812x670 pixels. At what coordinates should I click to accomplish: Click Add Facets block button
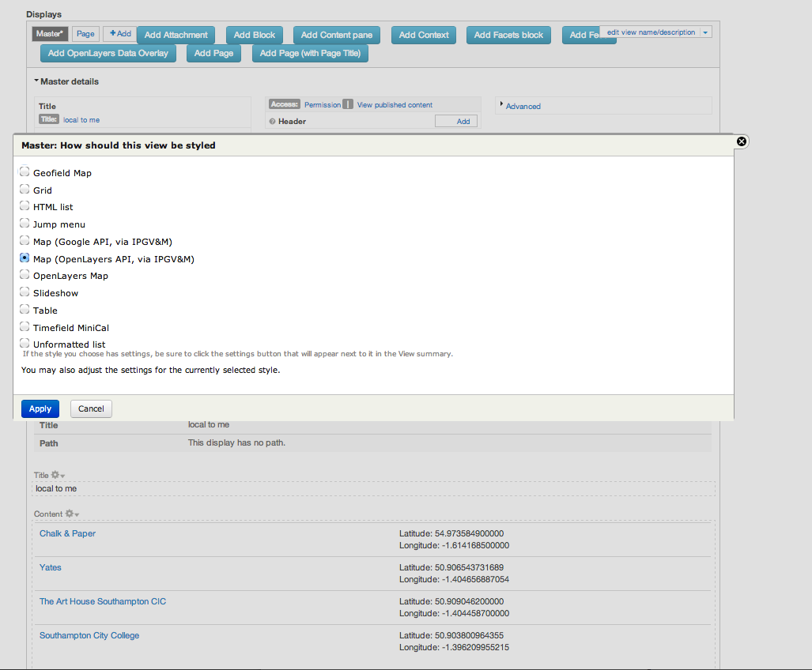point(508,36)
